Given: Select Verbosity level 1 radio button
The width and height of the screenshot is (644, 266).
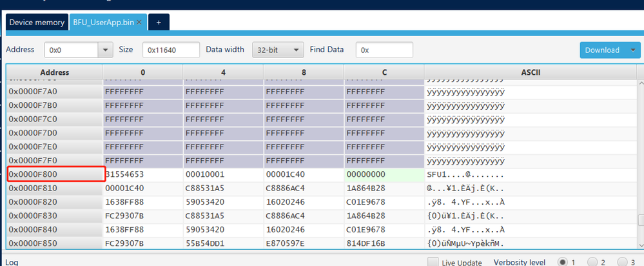Looking at the screenshot, I should [x=563, y=262].
